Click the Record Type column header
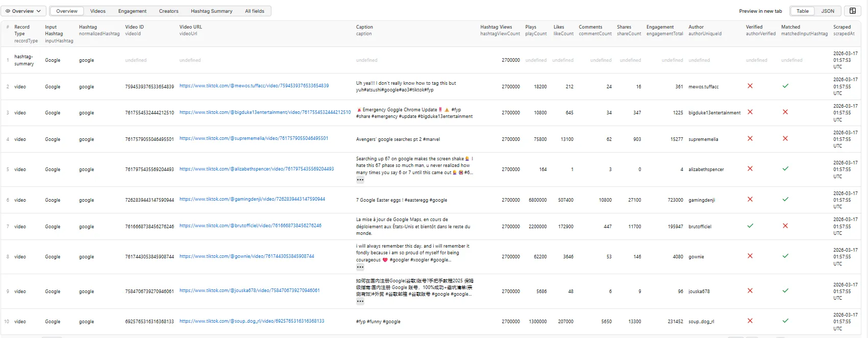This screenshot has height=338, width=868. (x=26, y=34)
